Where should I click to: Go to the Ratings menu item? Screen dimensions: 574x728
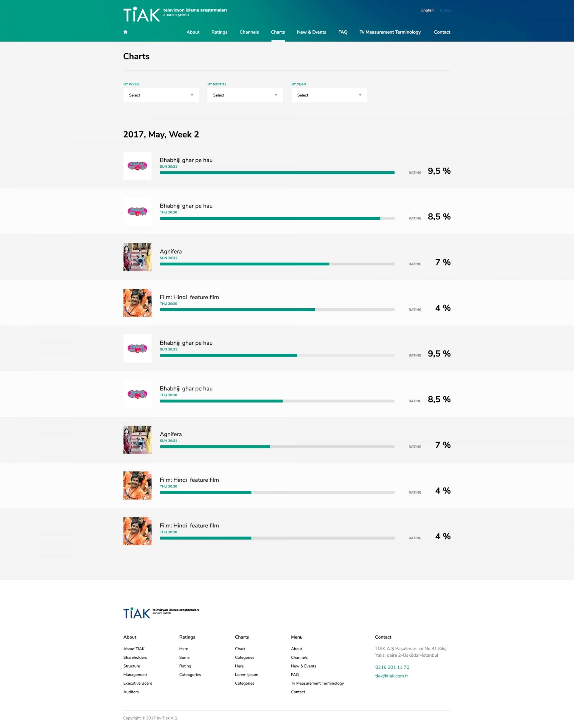[x=219, y=32]
